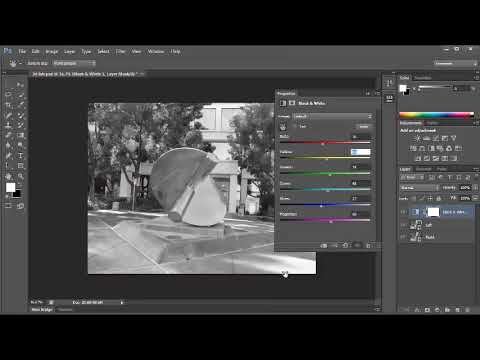The height and width of the screenshot is (360, 480).
Task: Select the Move tool
Action: [x=20, y=85]
